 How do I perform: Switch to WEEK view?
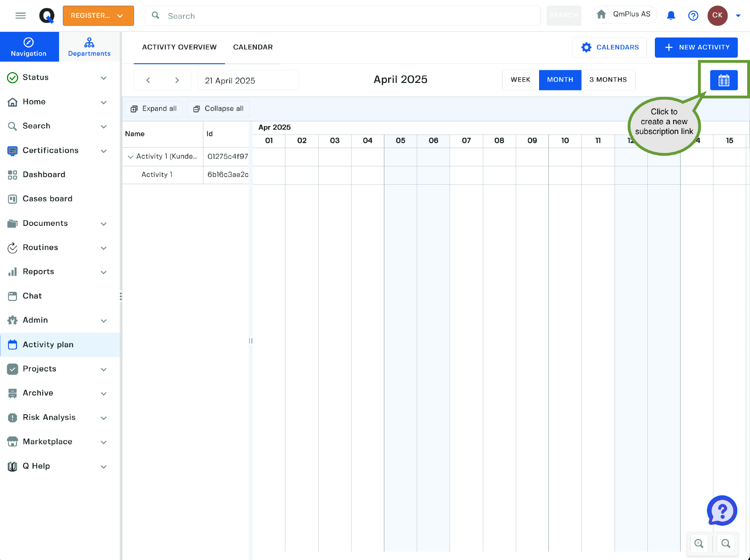tap(520, 80)
